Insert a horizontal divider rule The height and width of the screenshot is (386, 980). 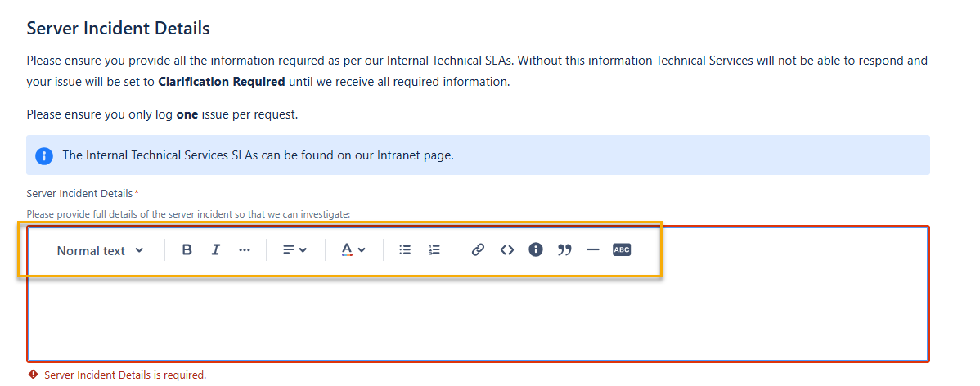coord(593,250)
